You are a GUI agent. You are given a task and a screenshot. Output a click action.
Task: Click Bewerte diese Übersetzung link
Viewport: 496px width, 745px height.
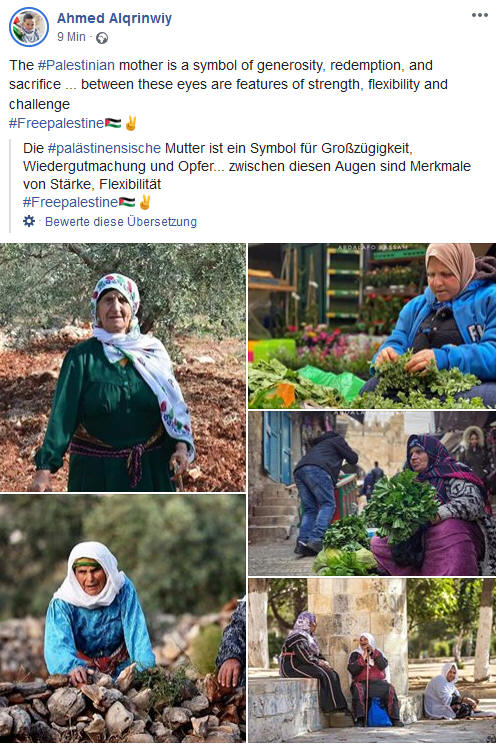tap(121, 221)
